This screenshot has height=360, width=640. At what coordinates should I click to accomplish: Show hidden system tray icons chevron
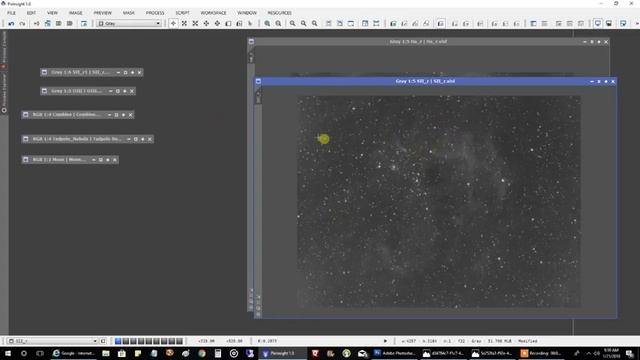(588, 353)
